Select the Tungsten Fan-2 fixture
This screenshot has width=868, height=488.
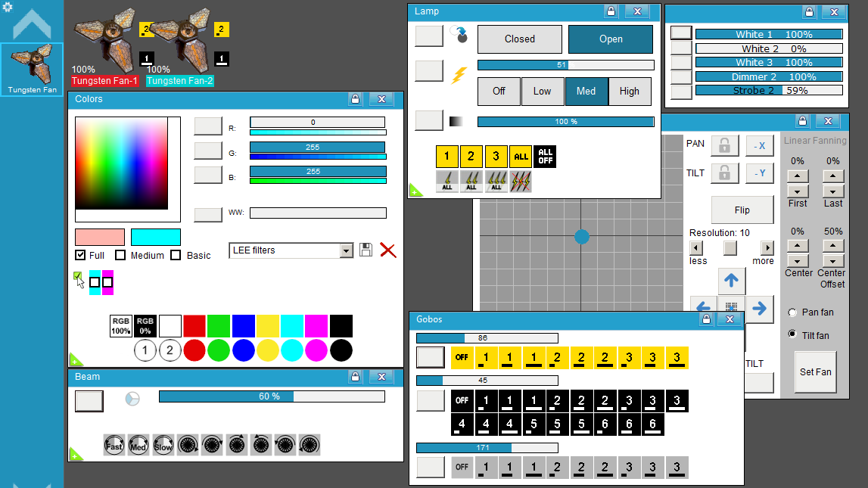(x=180, y=81)
